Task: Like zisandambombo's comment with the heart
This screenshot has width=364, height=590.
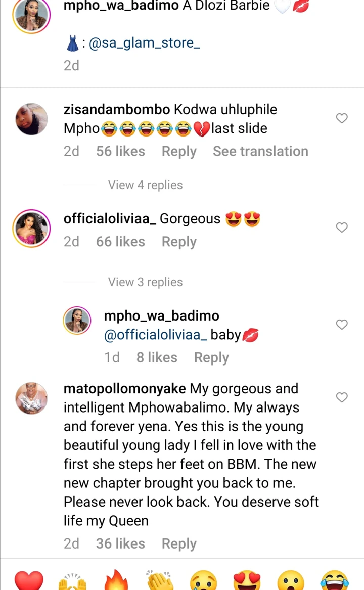Action: (342, 118)
